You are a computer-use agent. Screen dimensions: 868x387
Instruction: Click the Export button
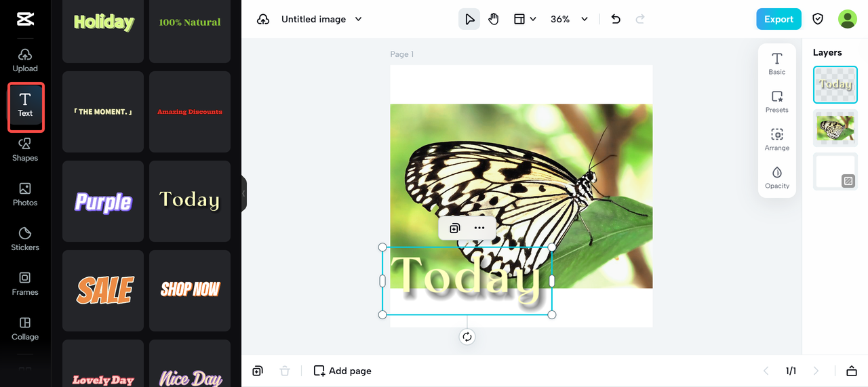(x=778, y=19)
